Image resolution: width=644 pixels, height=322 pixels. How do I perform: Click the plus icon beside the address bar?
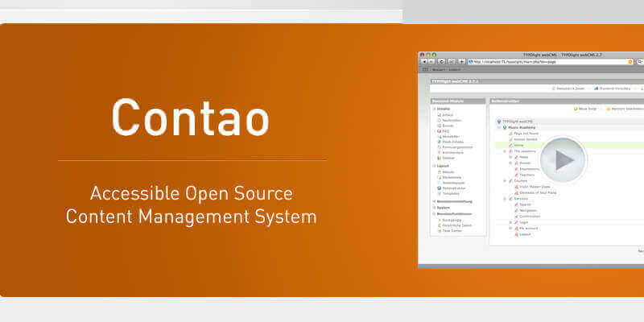[x=461, y=62]
